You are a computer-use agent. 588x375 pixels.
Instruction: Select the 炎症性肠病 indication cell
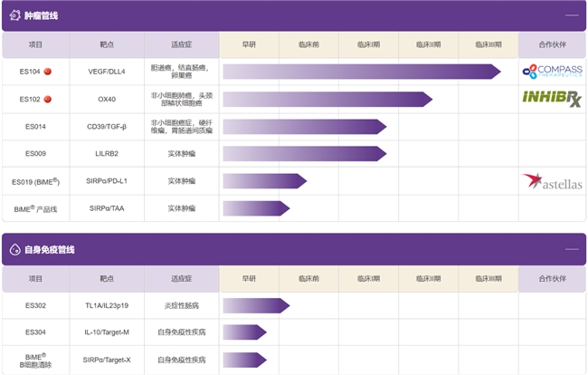[x=181, y=306]
